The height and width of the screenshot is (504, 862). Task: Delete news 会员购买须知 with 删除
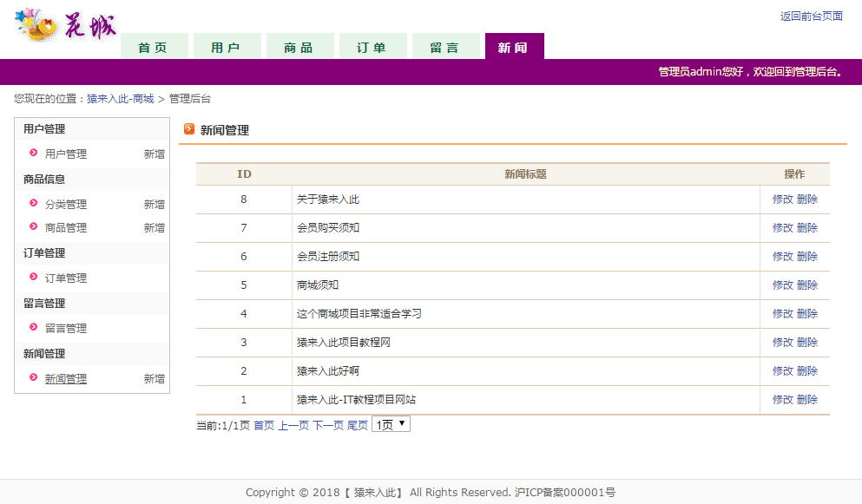click(x=807, y=227)
